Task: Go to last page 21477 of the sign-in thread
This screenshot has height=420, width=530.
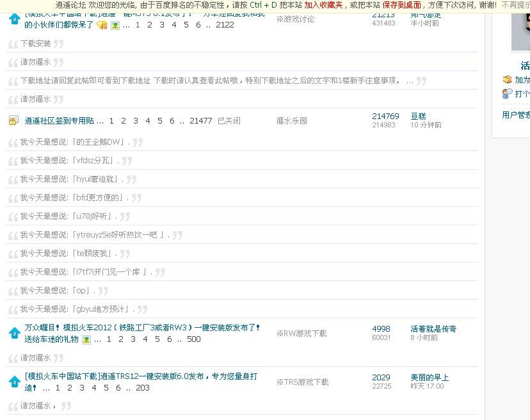Action: [200, 120]
